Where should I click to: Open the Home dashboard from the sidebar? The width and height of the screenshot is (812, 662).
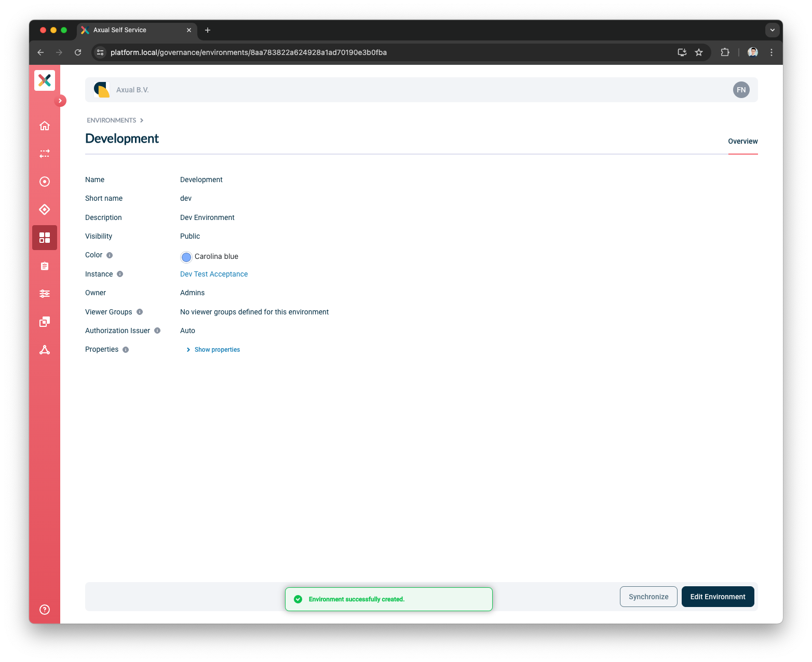(44, 126)
